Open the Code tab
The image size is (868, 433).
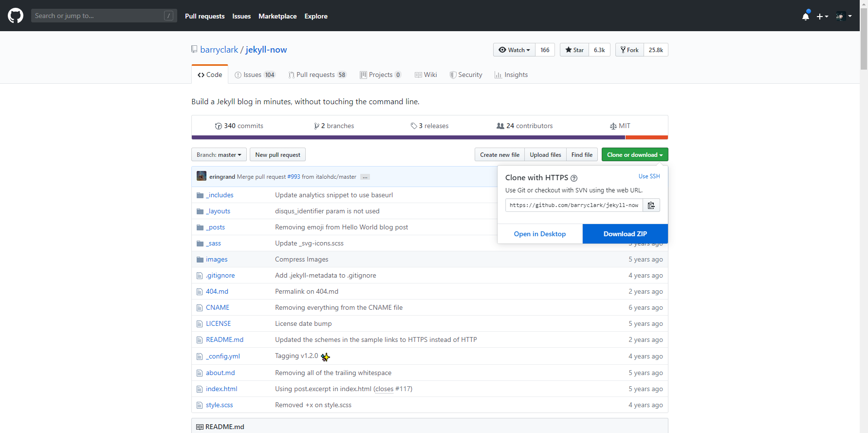coord(210,75)
